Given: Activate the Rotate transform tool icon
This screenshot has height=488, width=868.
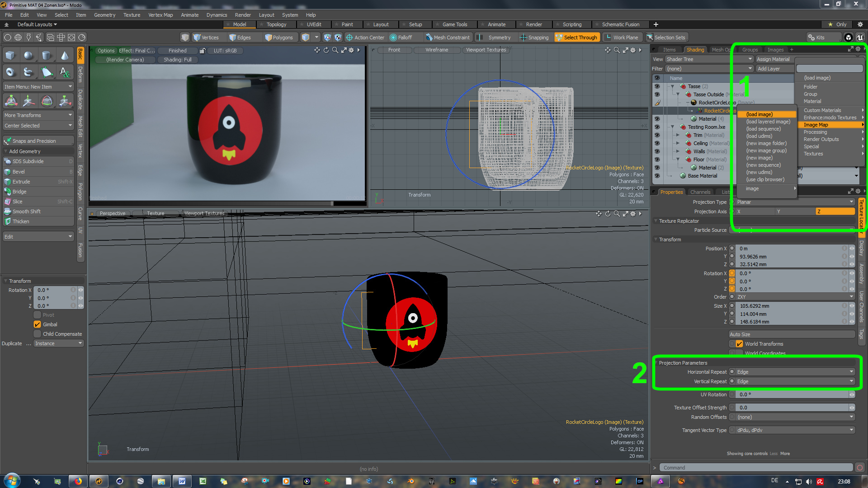Looking at the screenshot, I should [47, 101].
